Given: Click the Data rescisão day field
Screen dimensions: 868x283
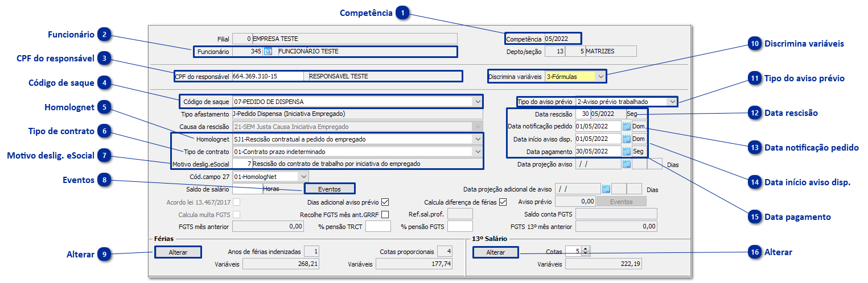Looking at the screenshot, I should point(583,114).
